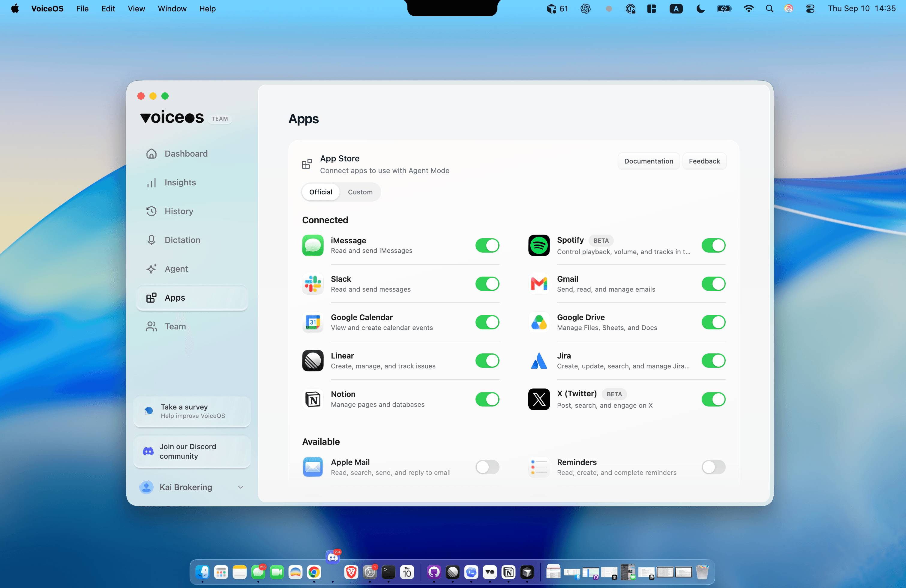Click the Discord icon in sidebar card
Screen dimensions: 906x588
pyautogui.click(x=148, y=451)
